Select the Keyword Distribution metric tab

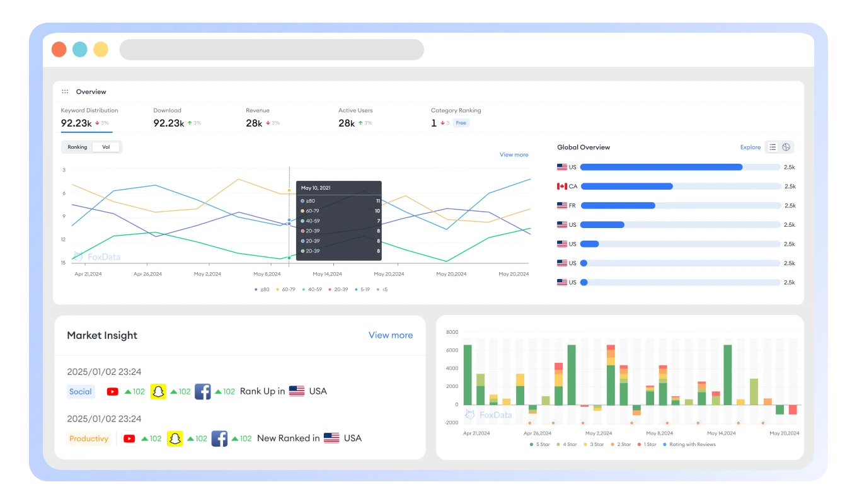(89, 117)
